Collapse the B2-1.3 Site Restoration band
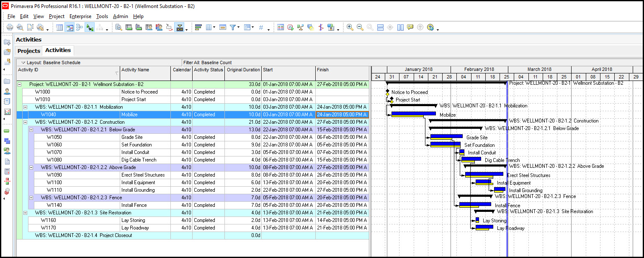 (x=25, y=213)
